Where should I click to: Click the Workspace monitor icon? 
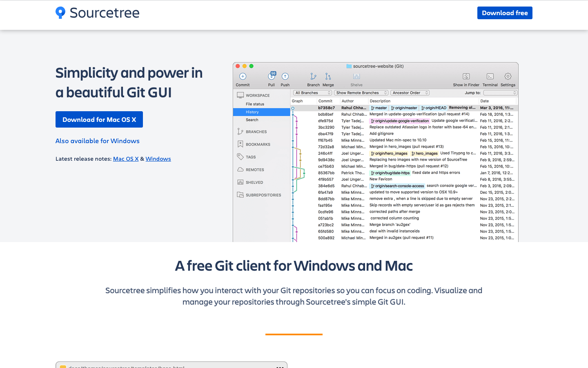240,95
